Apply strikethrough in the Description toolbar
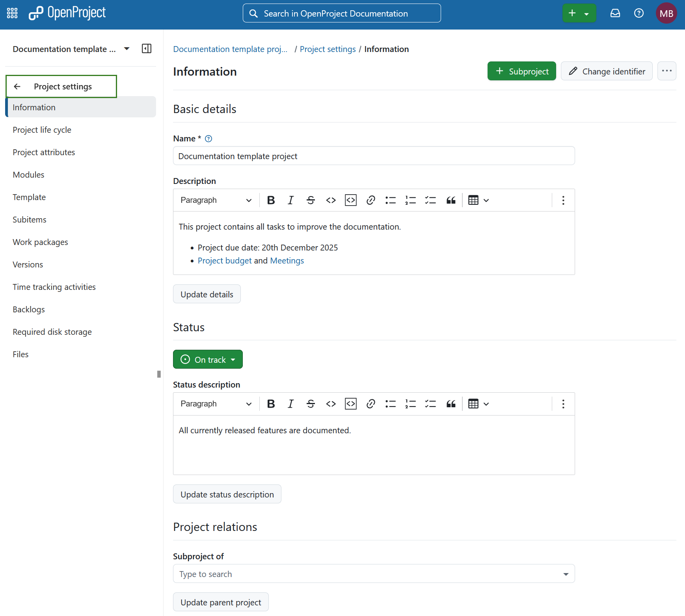Image resolution: width=685 pixels, height=616 pixels. pos(311,200)
